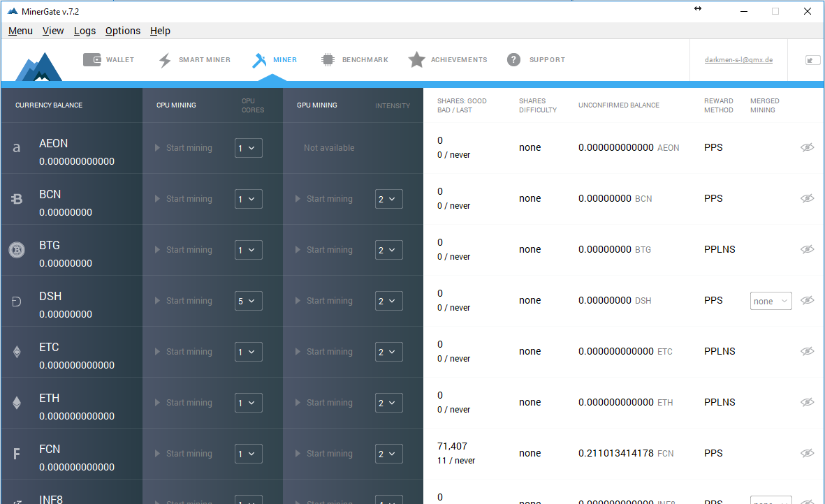Screen dimensions: 825x504
Task: Open FCN CPU cores dropdown
Action: point(249,454)
